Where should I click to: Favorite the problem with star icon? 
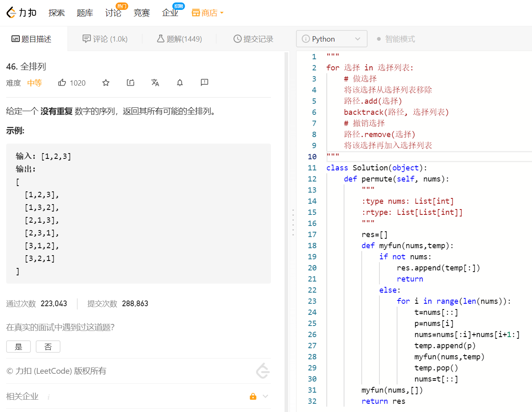tap(106, 83)
